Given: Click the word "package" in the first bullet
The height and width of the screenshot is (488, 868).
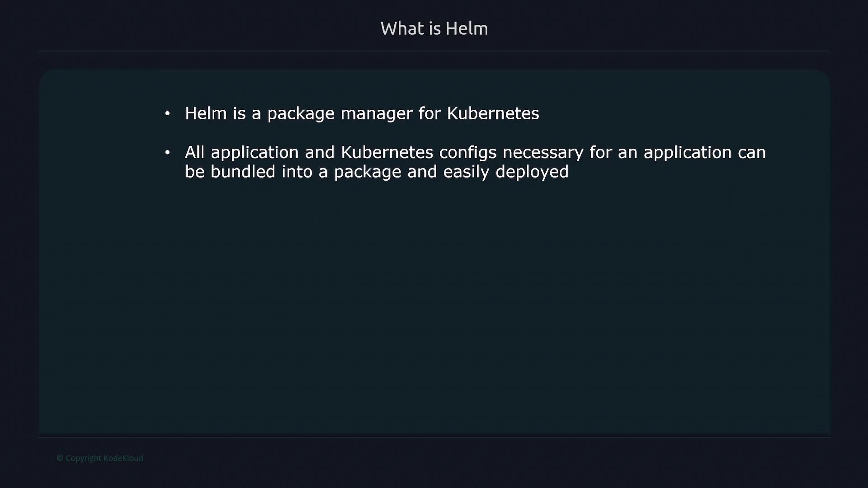Looking at the screenshot, I should pyautogui.click(x=301, y=114).
